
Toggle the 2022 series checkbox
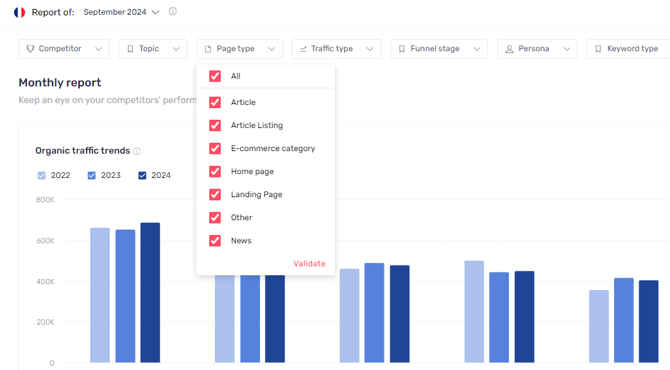41,175
